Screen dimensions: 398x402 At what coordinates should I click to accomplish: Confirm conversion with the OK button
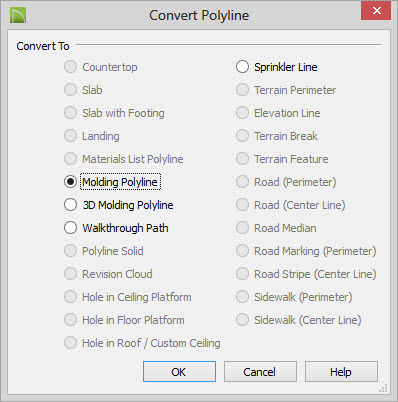click(179, 372)
